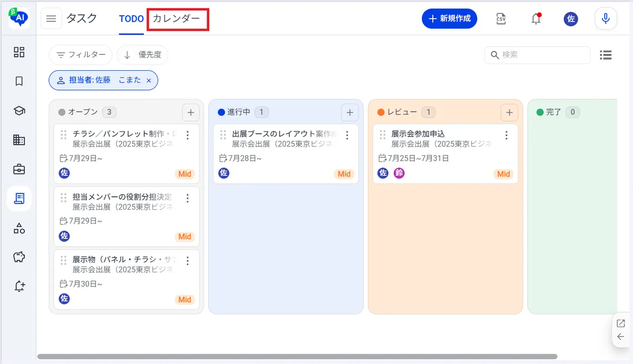
Task: Click the 鈴 assignee avatar on 展示会参加申込
Action: (x=399, y=173)
